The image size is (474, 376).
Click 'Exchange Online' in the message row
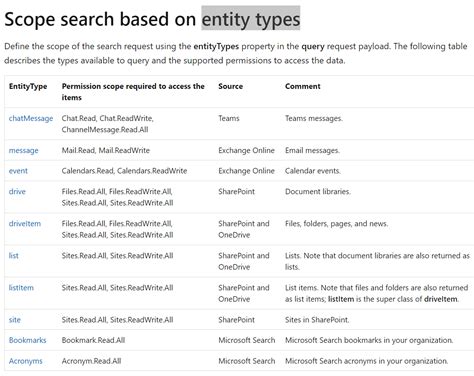tap(246, 150)
